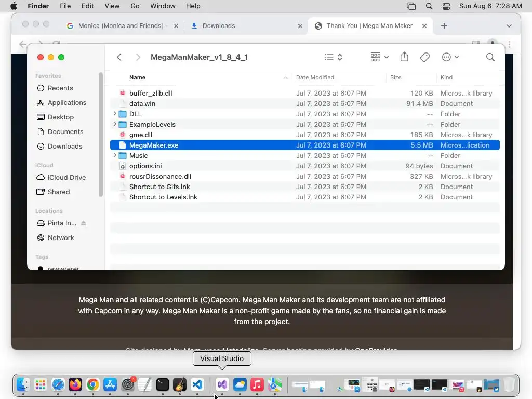Image resolution: width=532 pixels, height=399 pixels.
Task: Open Finder from the Dock
Action: tap(23, 384)
